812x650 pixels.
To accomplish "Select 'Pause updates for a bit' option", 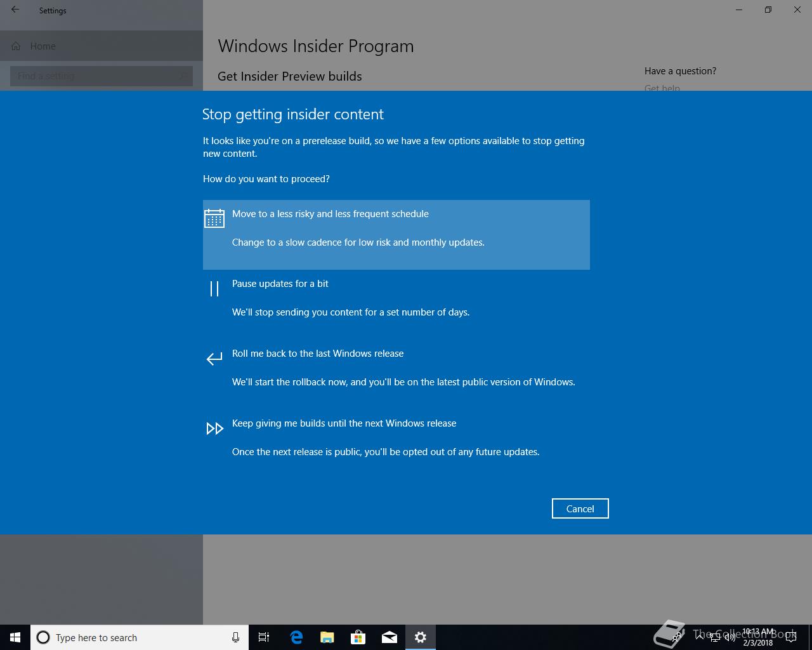I will (x=396, y=305).
